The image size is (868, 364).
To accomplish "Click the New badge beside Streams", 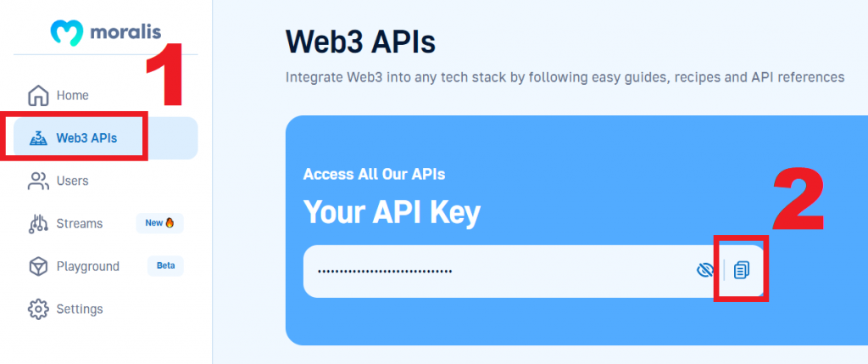I will [160, 223].
